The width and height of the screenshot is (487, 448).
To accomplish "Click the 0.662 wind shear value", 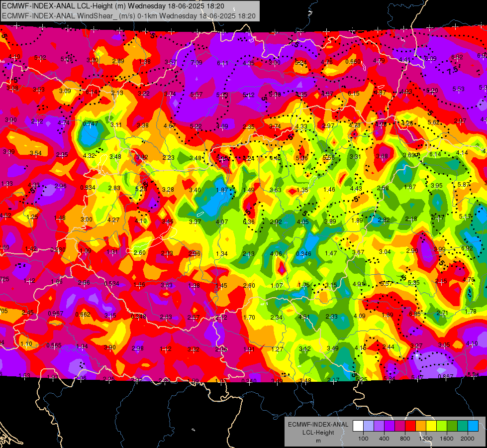I will [83, 315].
